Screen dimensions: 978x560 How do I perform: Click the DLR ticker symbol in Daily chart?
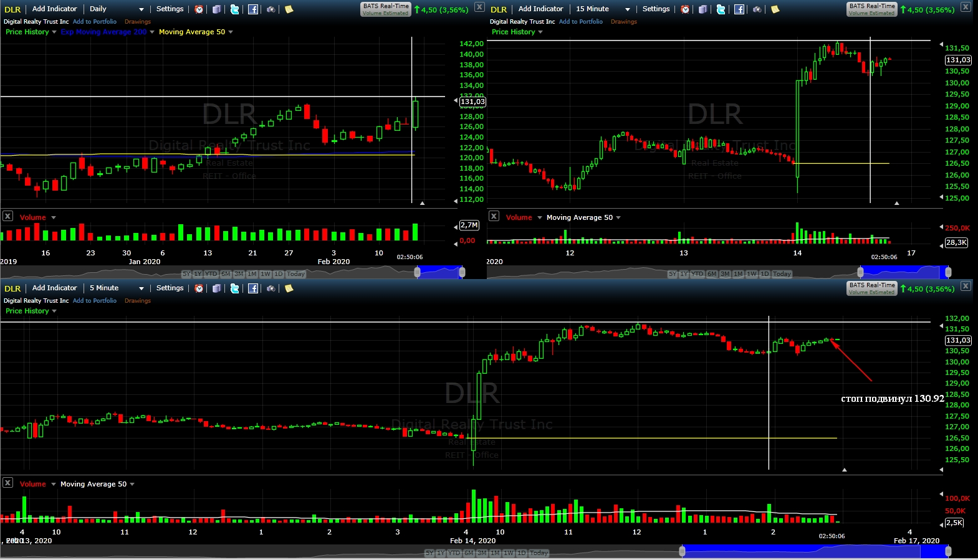click(12, 9)
